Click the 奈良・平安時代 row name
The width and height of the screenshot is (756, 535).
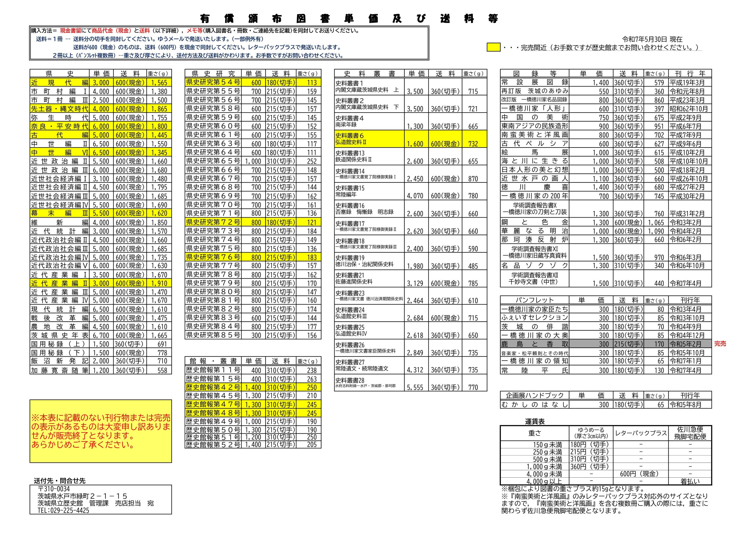click(60, 126)
